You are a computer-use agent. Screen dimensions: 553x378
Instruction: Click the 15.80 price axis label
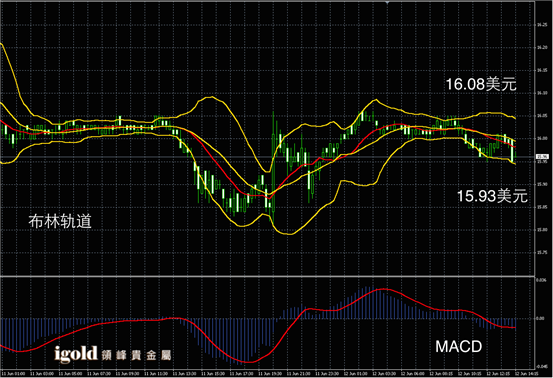click(x=541, y=230)
